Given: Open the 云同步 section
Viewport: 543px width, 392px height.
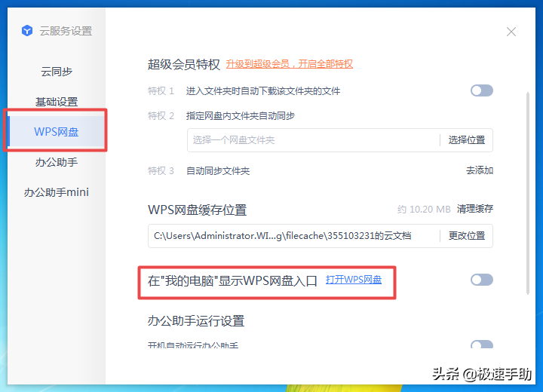Looking at the screenshot, I should point(57,72).
